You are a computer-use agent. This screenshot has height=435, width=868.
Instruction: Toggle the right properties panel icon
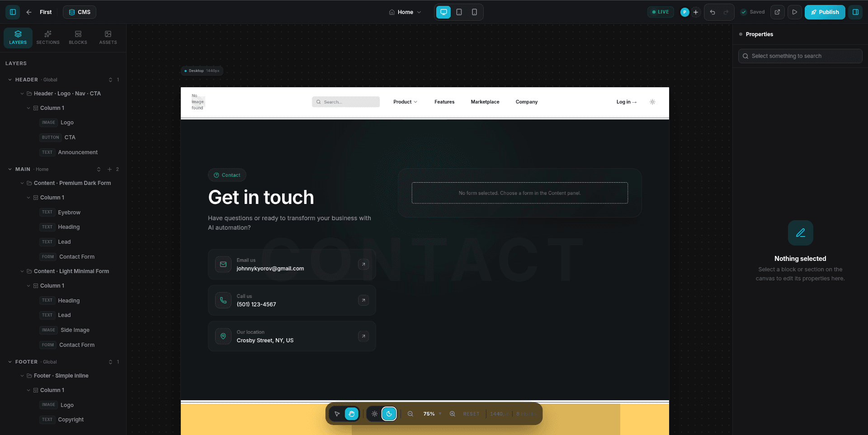click(855, 12)
